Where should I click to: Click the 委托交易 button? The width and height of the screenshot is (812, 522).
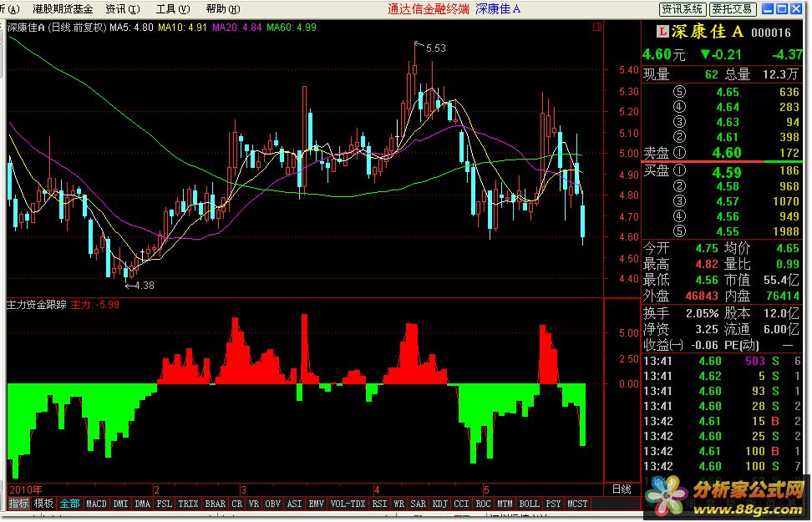pyautogui.click(x=732, y=9)
